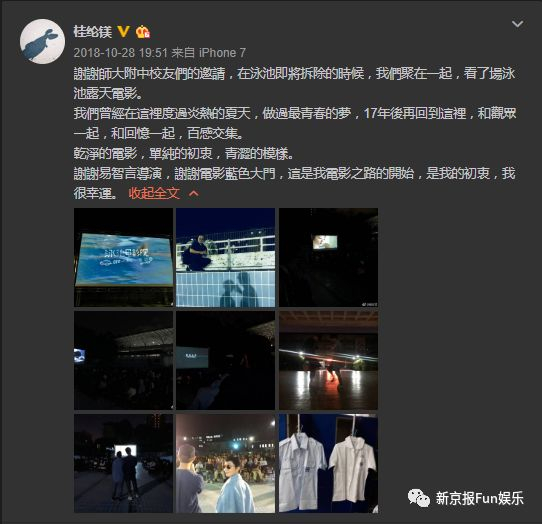Open the photo with red light reflections
The height and width of the screenshot is (524, 542).
(328, 360)
